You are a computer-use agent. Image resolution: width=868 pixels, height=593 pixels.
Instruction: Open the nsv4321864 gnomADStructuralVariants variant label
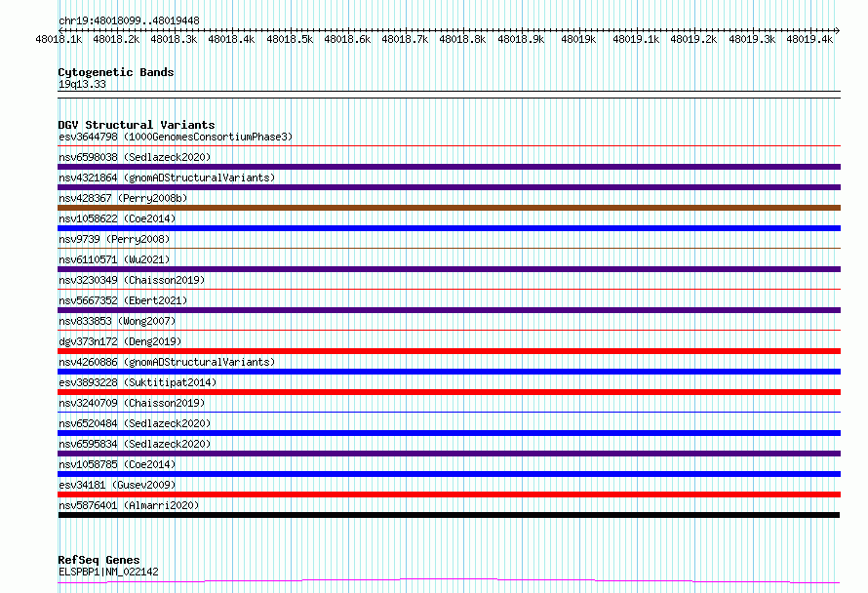(167, 178)
